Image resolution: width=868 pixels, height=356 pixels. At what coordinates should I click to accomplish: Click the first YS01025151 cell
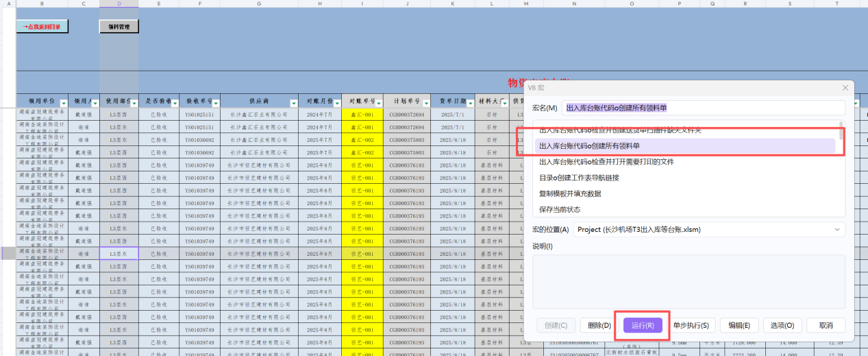[199, 115]
